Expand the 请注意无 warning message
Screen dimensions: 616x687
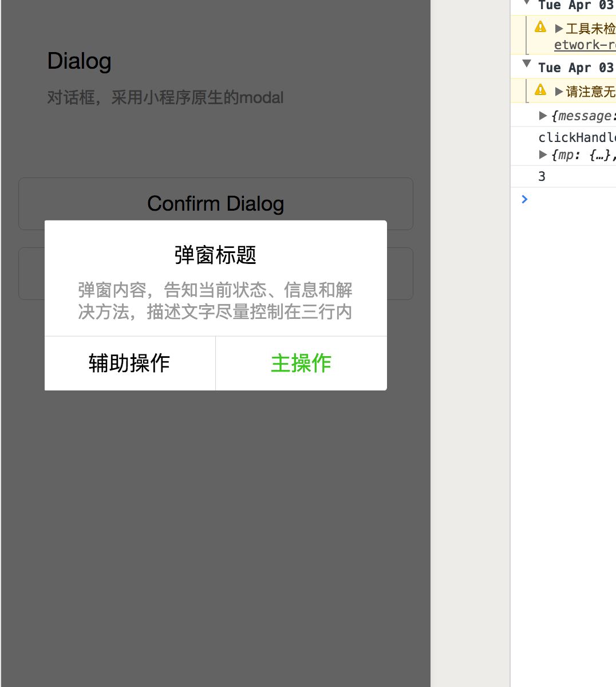point(559,92)
